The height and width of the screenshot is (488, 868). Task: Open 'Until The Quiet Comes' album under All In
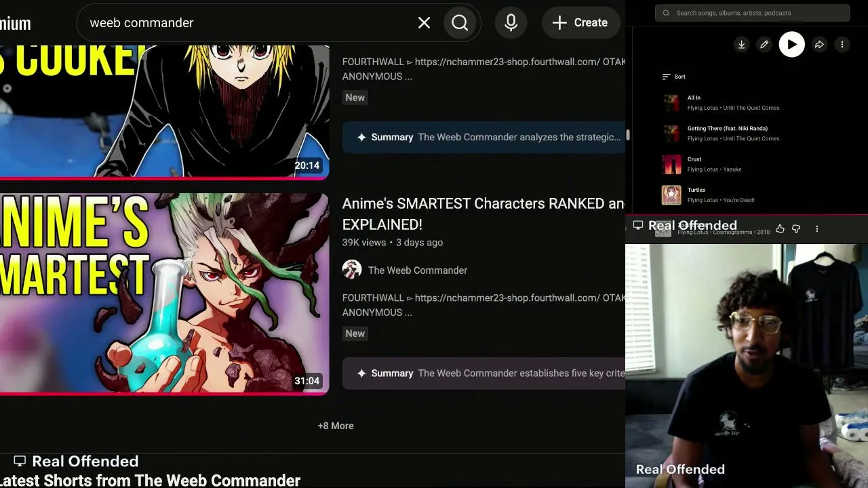tap(751, 108)
